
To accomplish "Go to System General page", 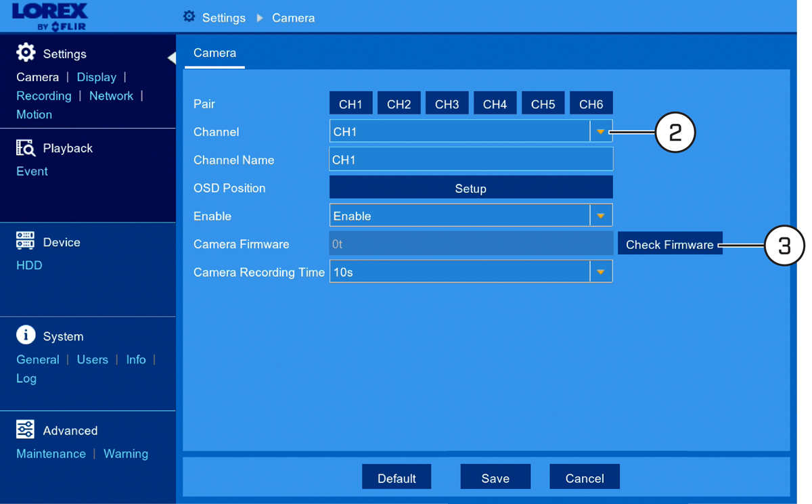I will pos(38,359).
